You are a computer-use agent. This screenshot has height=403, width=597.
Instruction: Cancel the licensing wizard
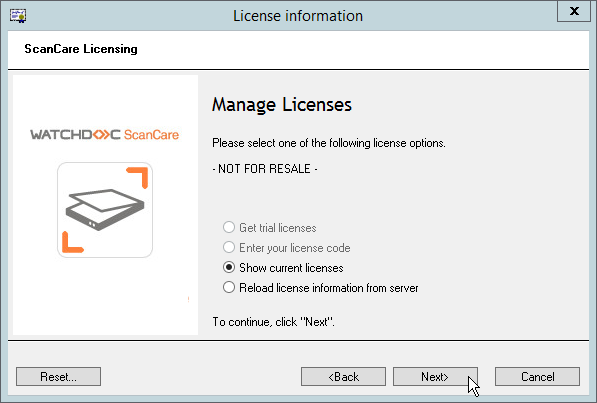[x=538, y=377]
